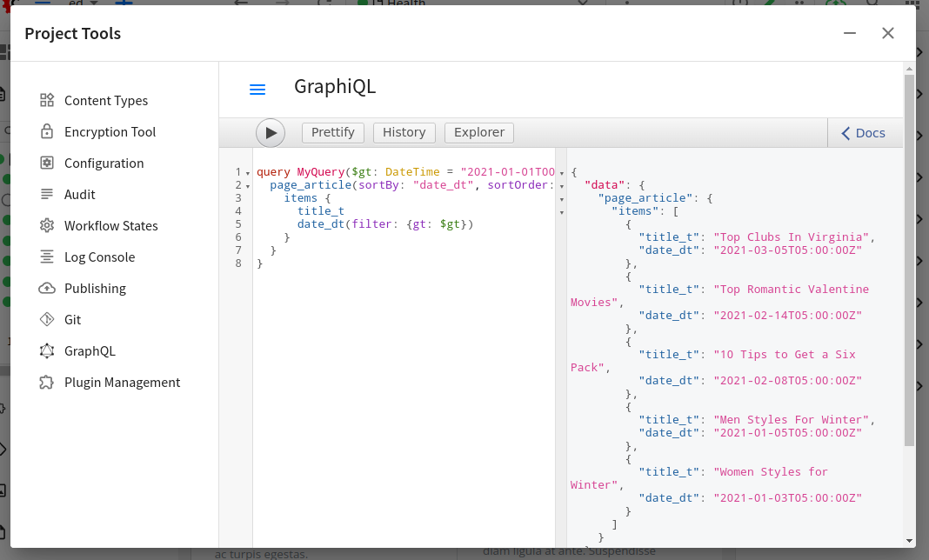
Task: Click the dialog vertical scrollbar thumb
Action: tap(910, 260)
